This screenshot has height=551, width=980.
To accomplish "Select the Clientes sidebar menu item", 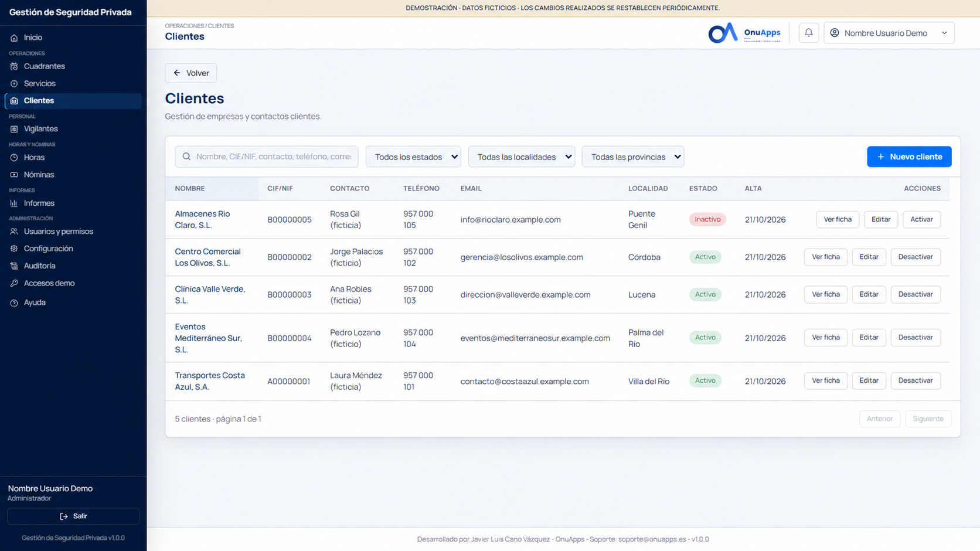I will (73, 101).
